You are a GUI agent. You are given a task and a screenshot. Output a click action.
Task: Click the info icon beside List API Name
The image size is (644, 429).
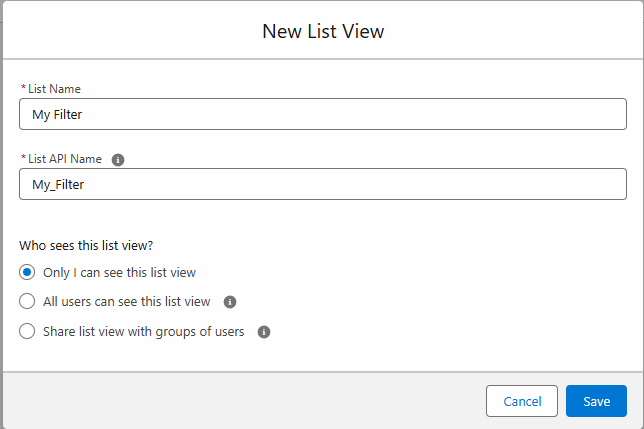coord(118,159)
